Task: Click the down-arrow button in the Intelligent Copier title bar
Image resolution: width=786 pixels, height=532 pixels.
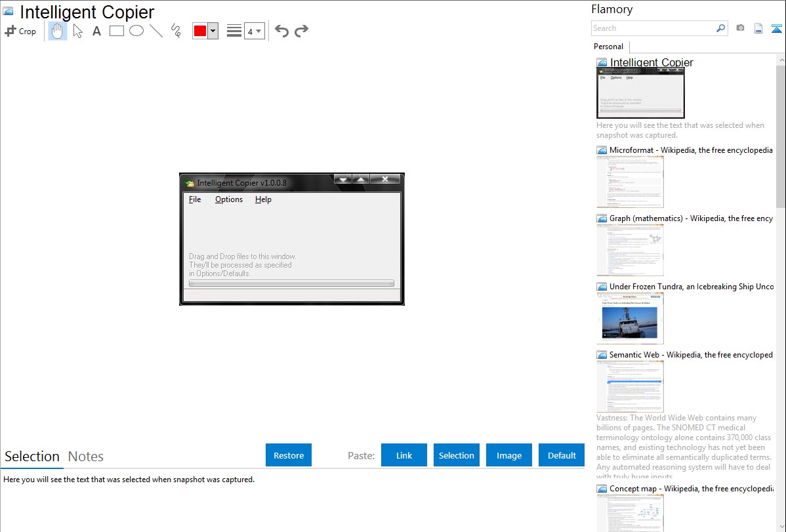Action: 343,179
